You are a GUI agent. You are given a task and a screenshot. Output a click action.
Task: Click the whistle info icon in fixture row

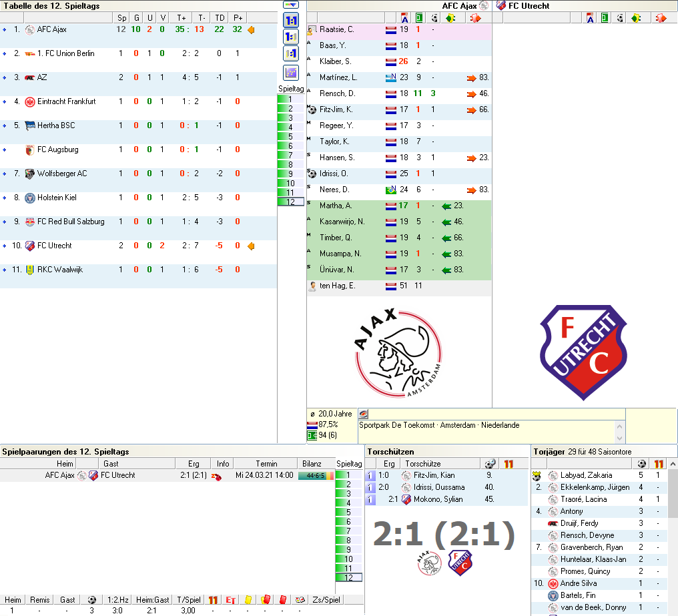[216, 476]
